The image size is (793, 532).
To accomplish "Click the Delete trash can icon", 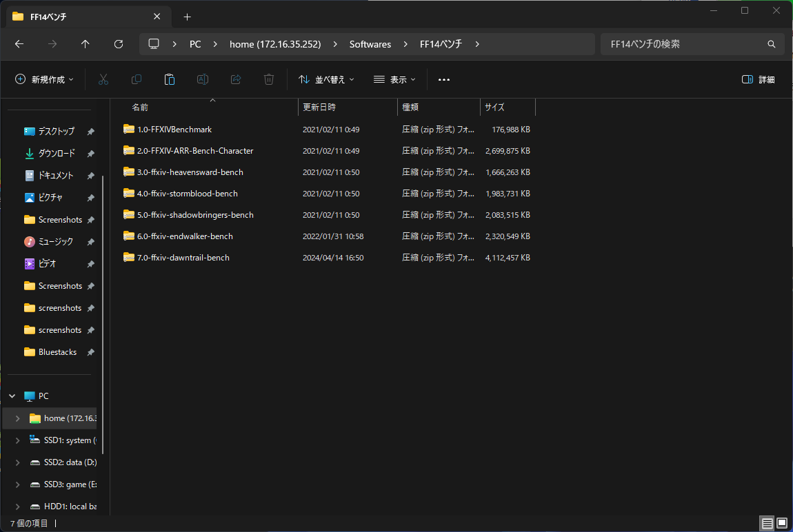I will 269,80.
